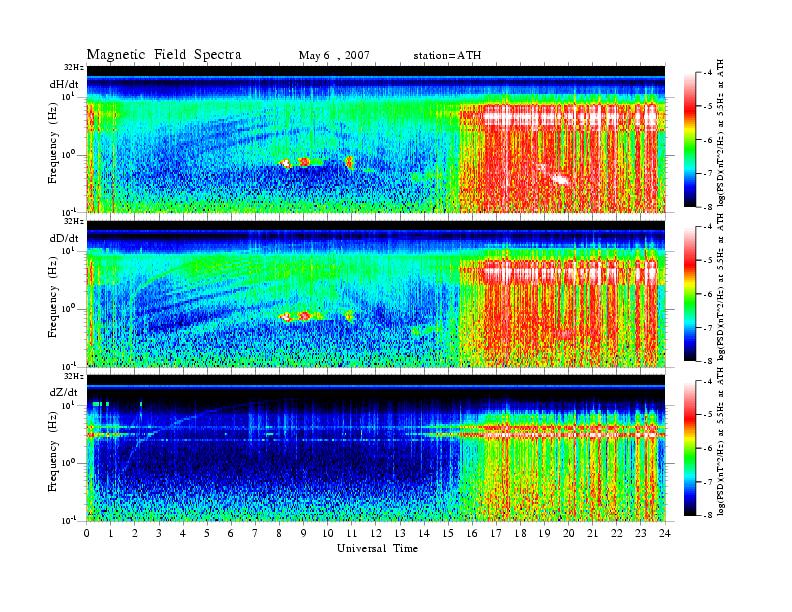Click the "32Hz" label of the dH/dt panel
This screenshot has width=792, height=612.
click(73, 67)
